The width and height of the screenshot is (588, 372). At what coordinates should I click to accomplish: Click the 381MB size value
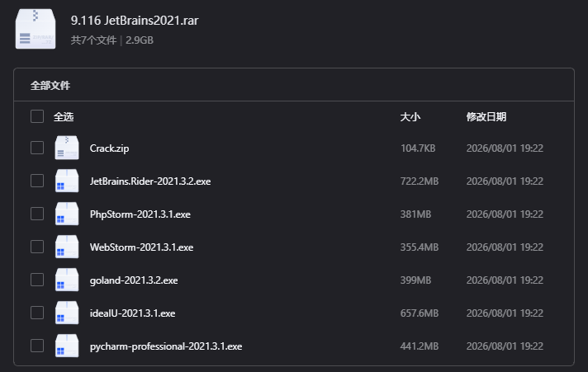pyautogui.click(x=415, y=214)
